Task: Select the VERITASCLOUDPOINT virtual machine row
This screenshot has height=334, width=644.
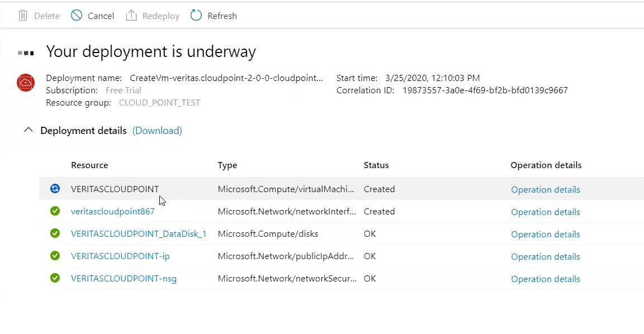Action: [341, 189]
